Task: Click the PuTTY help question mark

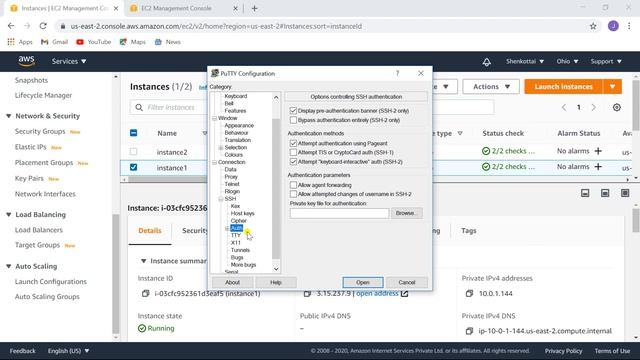Action: coord(398,73)
